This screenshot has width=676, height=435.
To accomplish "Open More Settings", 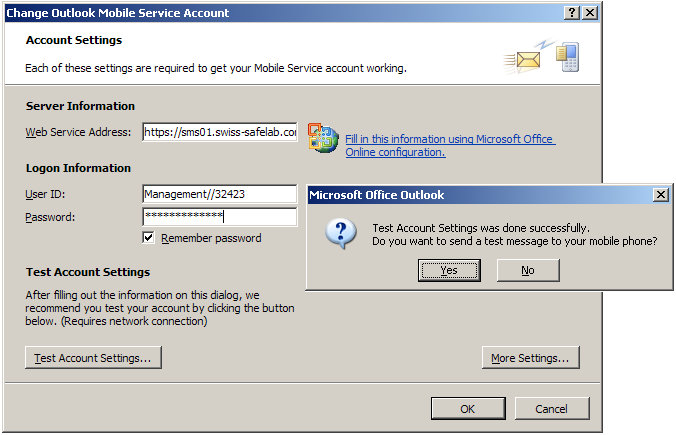I will (530, 358).
